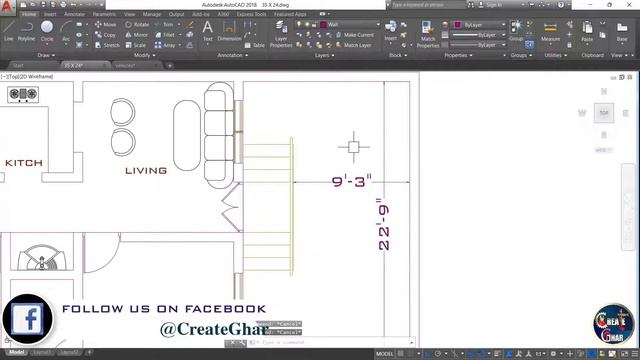Activate the Scale command

click(136, 45)
